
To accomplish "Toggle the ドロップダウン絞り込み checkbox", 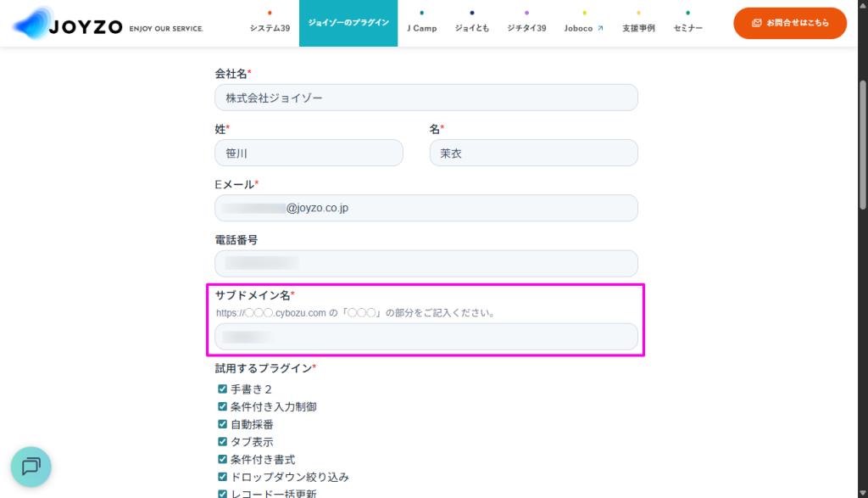I will pyautogui.click(x=222, y=477).
